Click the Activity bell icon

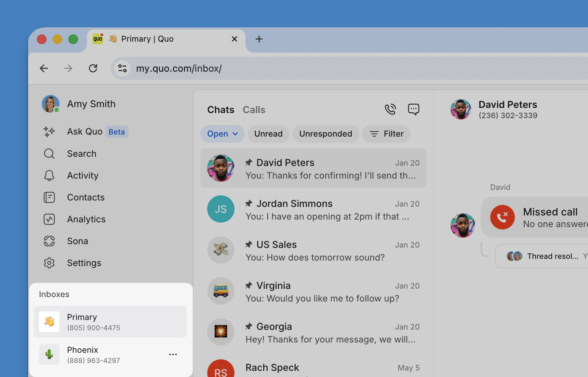49,176
